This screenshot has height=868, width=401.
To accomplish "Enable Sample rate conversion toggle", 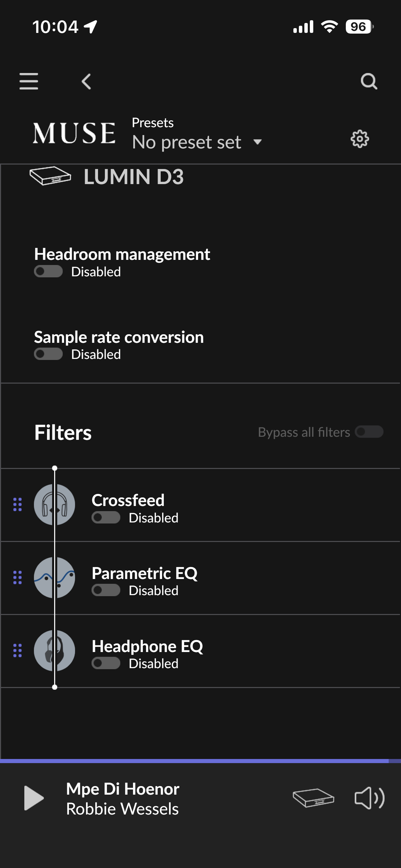I will coord(48,354).
